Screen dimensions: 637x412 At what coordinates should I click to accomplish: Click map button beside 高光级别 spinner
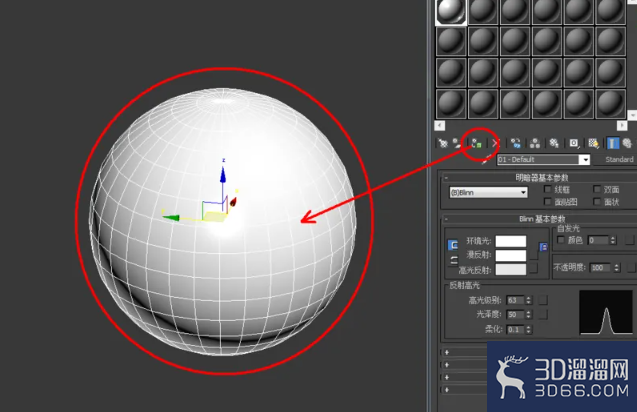click(x=543, y=300)
